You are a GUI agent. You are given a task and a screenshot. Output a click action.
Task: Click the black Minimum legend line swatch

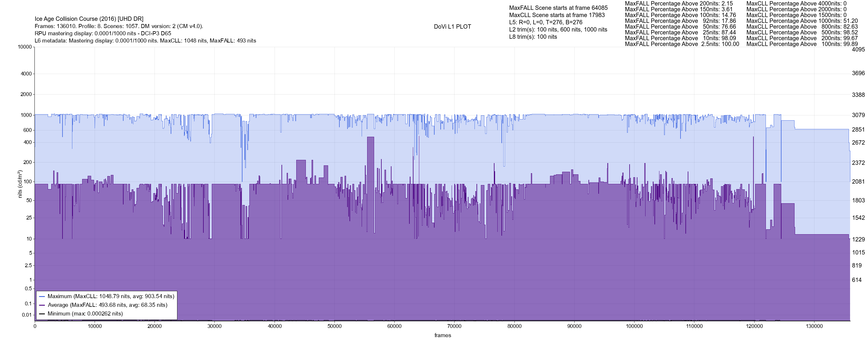tap(42, 314)
